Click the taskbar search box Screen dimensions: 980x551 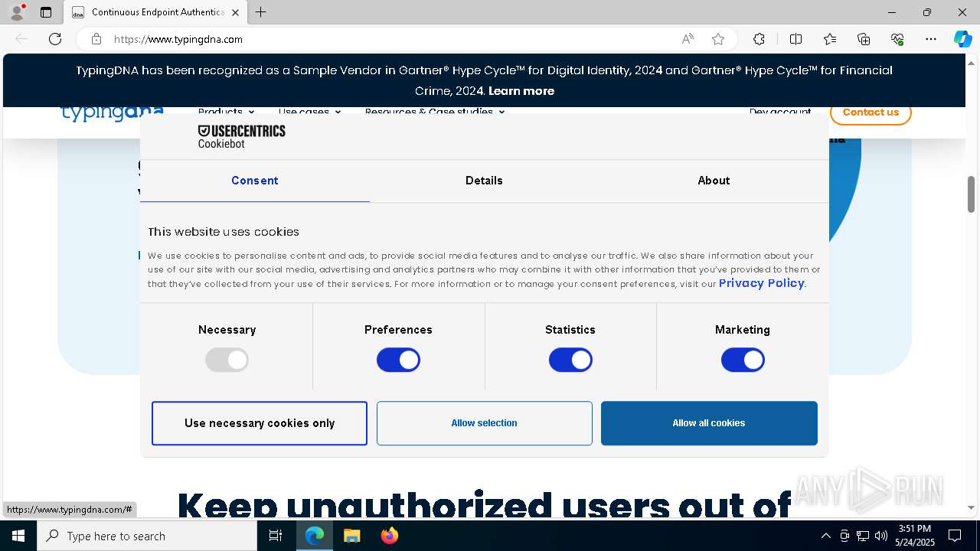point(147,536)
